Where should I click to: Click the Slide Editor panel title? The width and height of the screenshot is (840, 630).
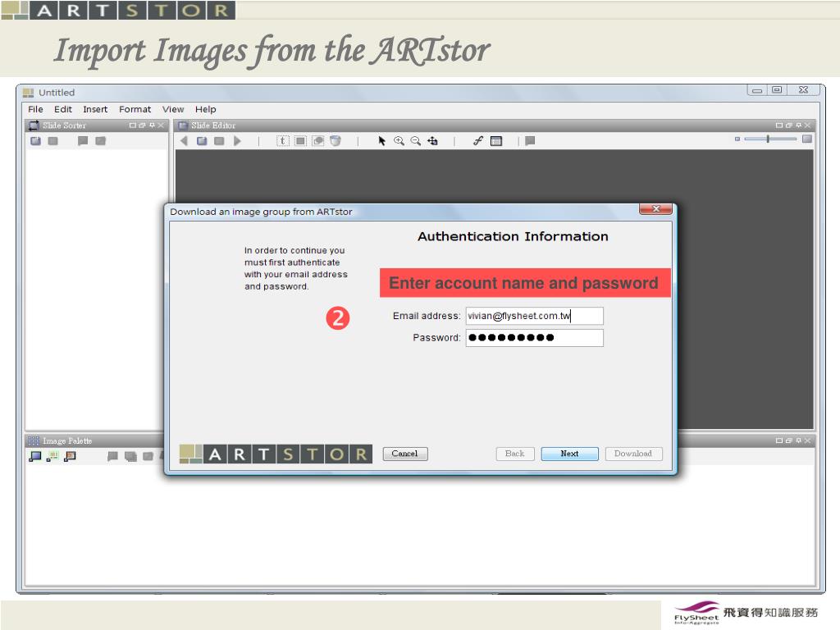213,126
